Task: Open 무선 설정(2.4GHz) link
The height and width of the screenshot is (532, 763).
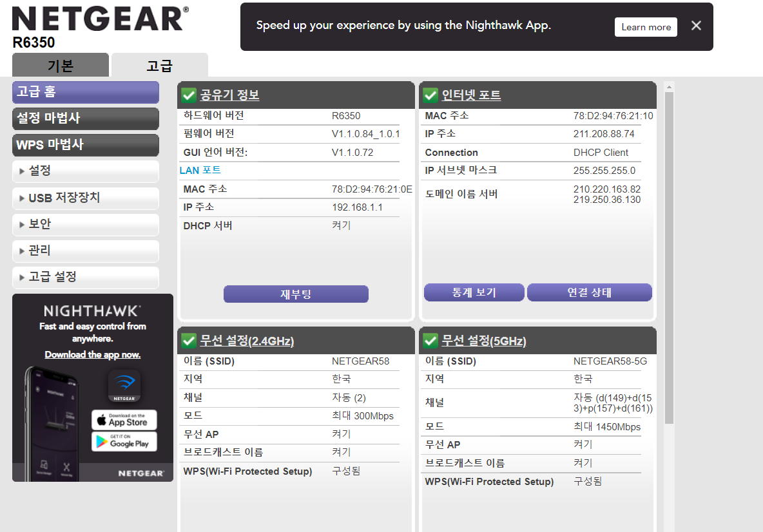Action: (247, 341)
